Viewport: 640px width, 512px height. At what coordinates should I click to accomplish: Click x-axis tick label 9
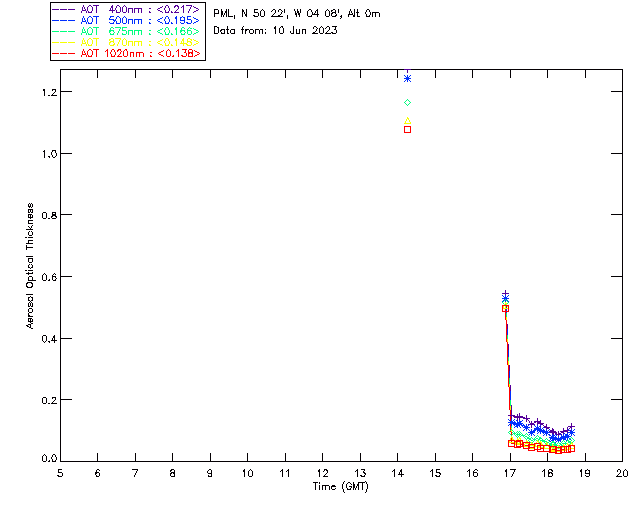tap(210, 473)
